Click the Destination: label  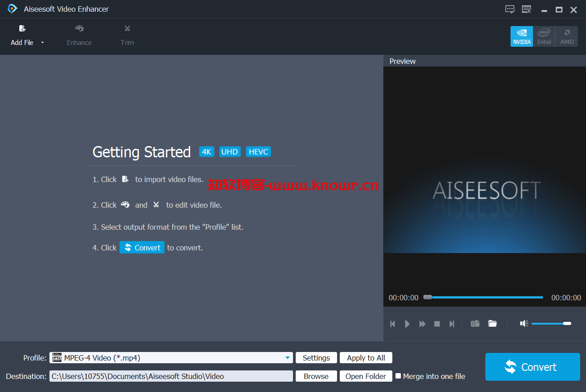click(26, 376)
